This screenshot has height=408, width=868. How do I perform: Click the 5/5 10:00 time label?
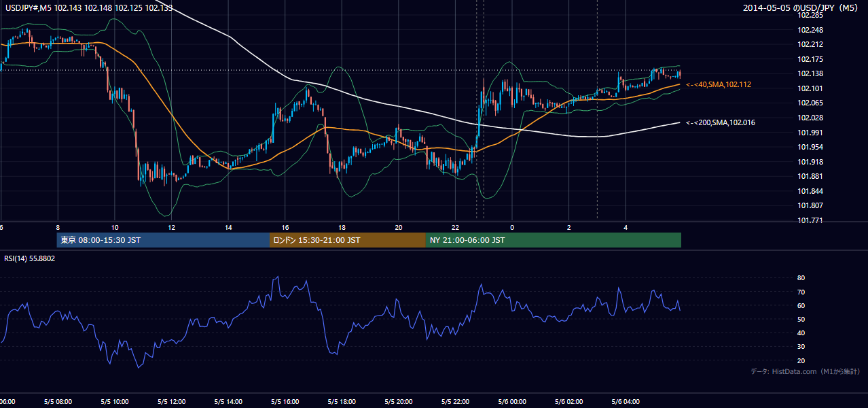point(115,402)
